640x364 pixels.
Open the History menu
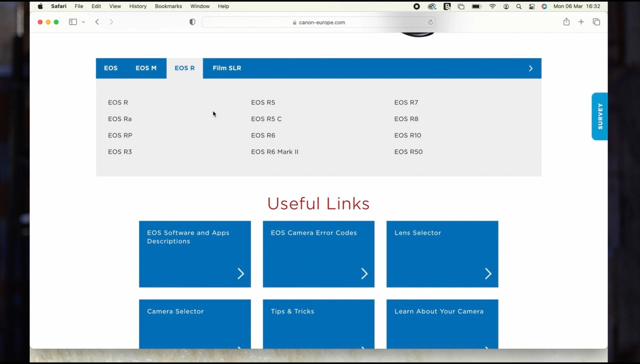[138, 6]
